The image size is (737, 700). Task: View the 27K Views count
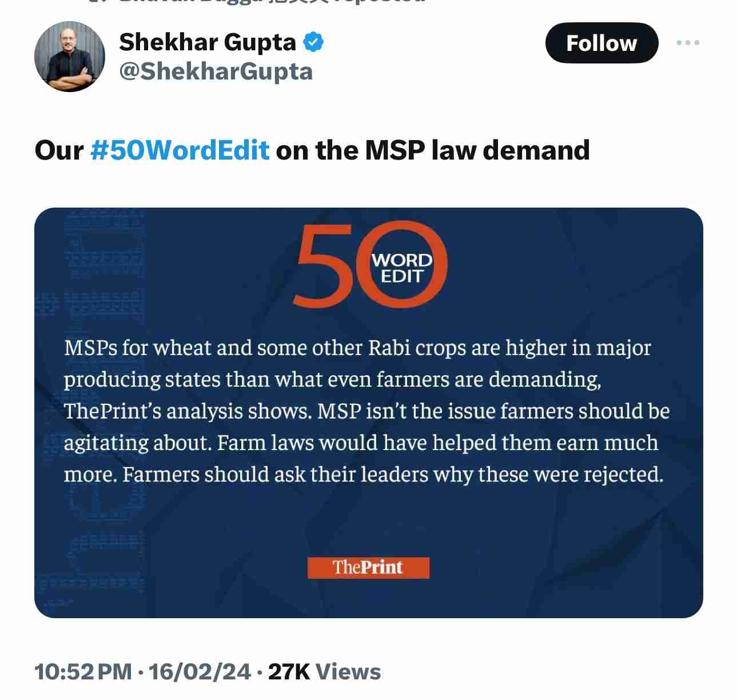tap(324, 671)
